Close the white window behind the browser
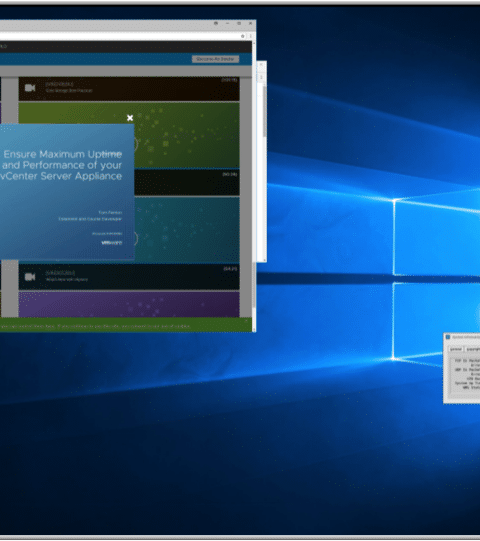480x541 pixels. (261, 65)
